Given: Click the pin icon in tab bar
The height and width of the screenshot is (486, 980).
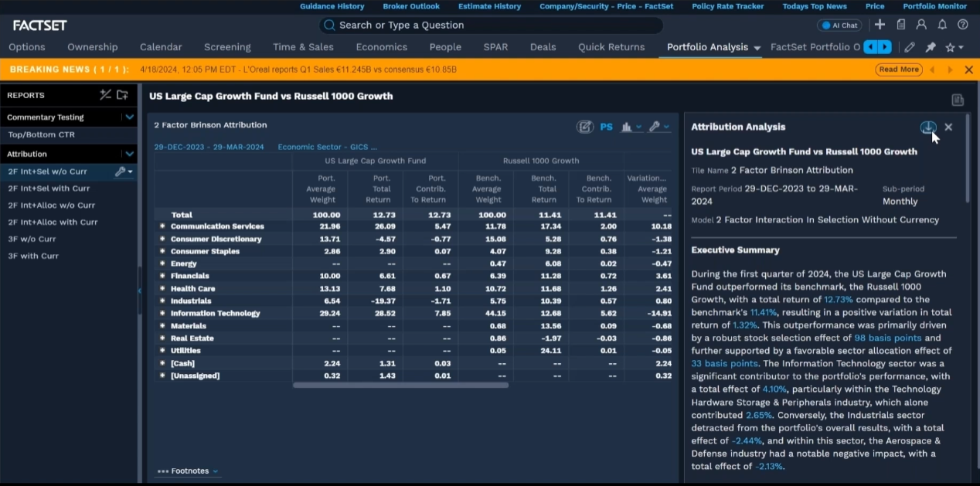Looking at the screenshot, I should point(931,47).
